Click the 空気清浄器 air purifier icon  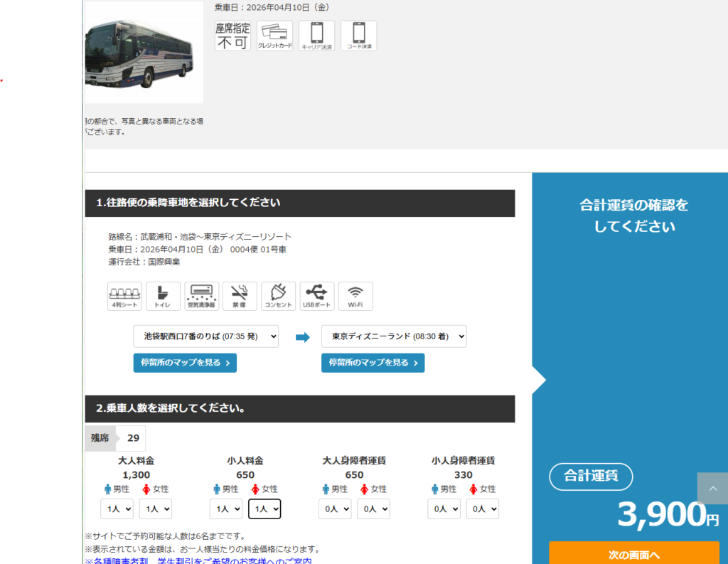pyautogui.click(x=201, y=296)
